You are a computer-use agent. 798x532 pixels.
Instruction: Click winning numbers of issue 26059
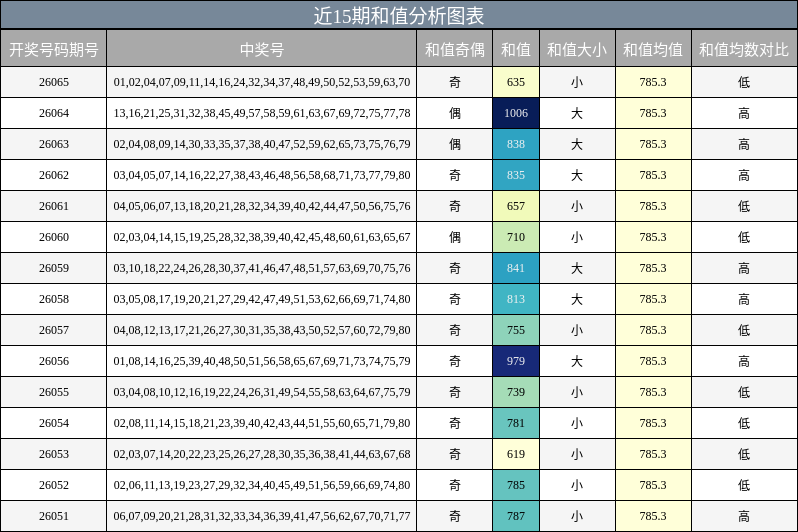click(x=262, y=268)
